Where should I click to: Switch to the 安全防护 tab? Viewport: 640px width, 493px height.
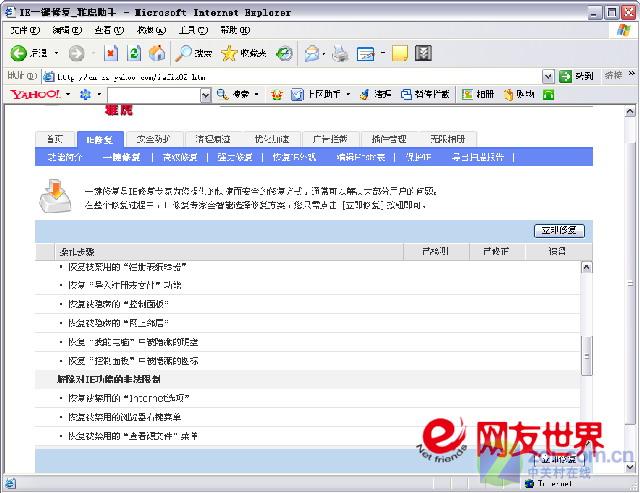point(153,139)
